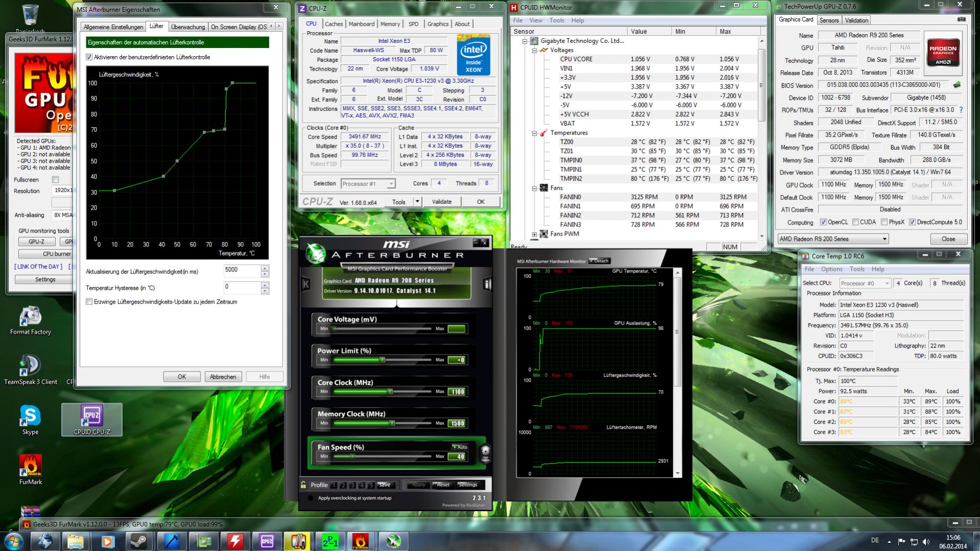Open Resolution dropdown in FurMark

point(62,191)
